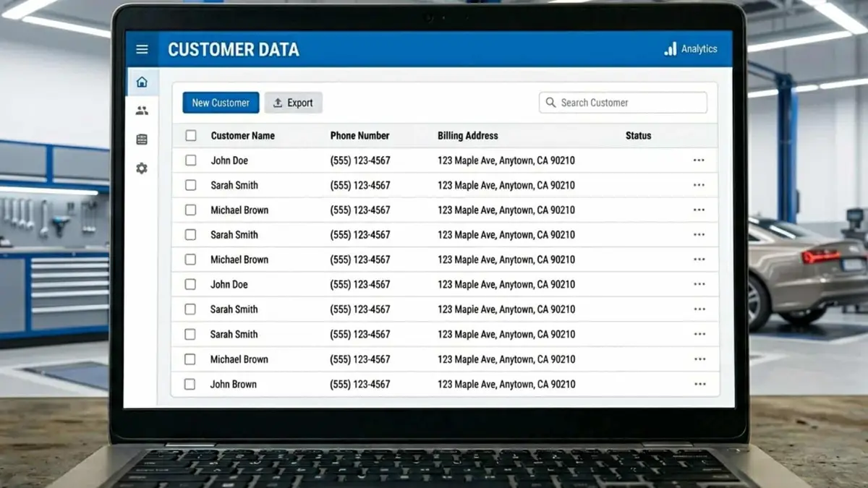Screen dimensions: 868x488
Task: Open the hamburger menu in the header
Action: click(142, 49)
